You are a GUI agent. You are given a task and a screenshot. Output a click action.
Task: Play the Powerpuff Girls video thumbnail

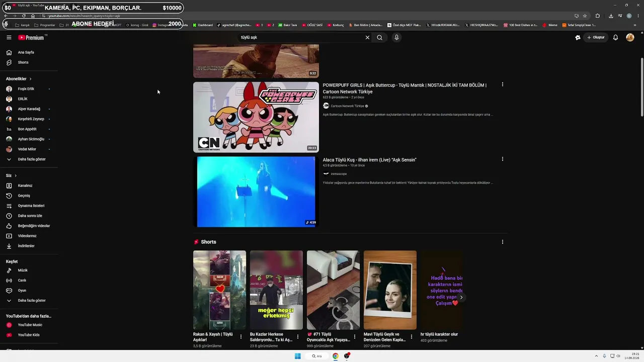click(256, 117)
